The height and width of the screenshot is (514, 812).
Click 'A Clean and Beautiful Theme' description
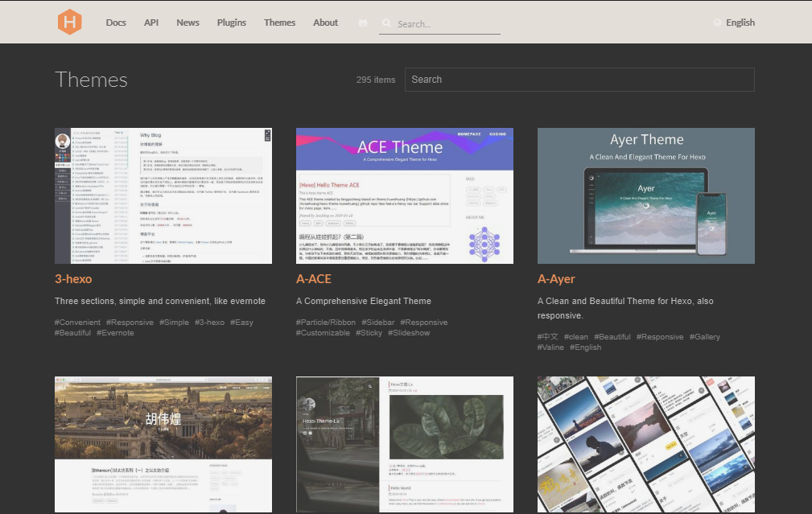625,308
